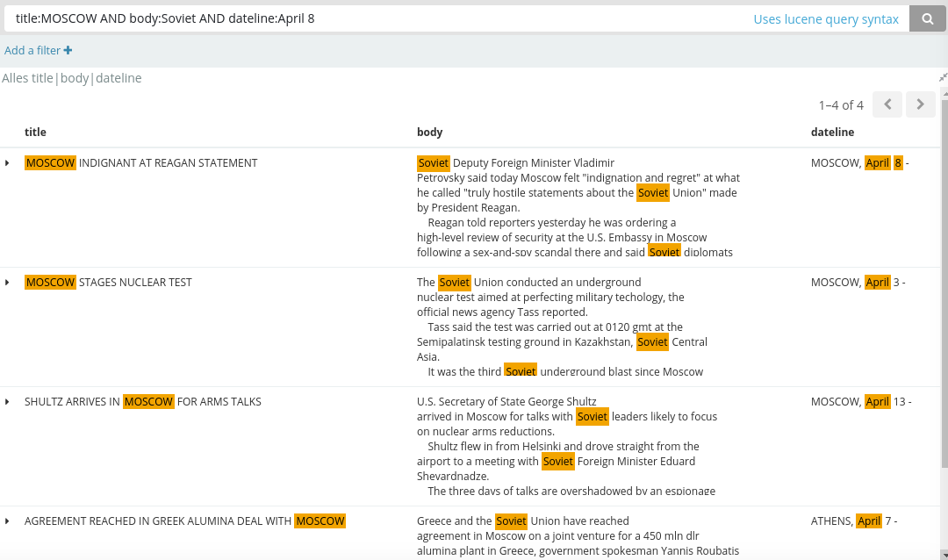Expand the Greek alumina deal row
948x560 pixels.
pyautogui.click(x=7, y=521)
